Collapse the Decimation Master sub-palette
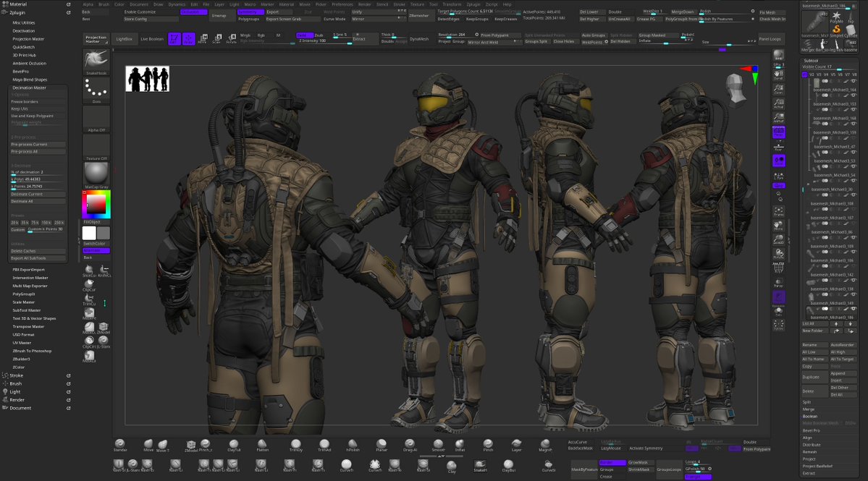Viewport: 868px width, 481px height. (x=30, y=88)
